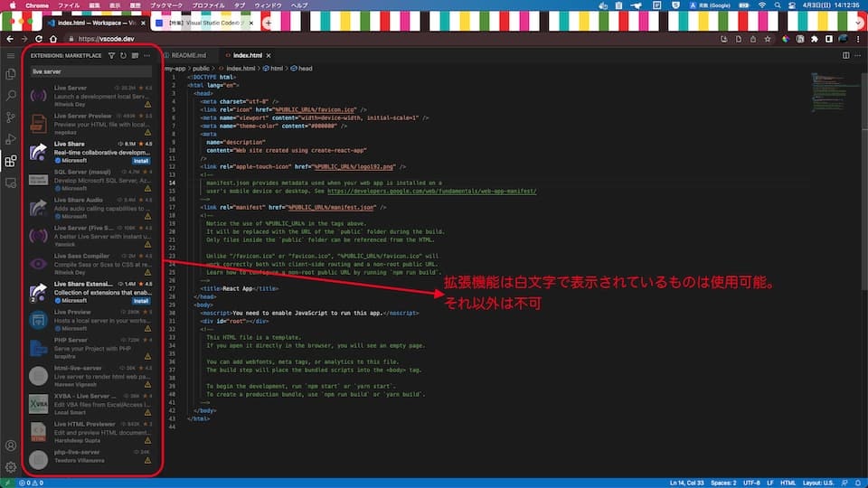Select the Live Preview extension
868x488 pixels.
point(90,320)
